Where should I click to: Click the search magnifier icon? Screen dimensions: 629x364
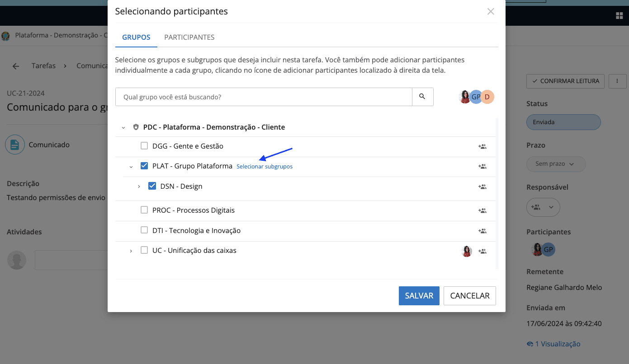[422, 97]
